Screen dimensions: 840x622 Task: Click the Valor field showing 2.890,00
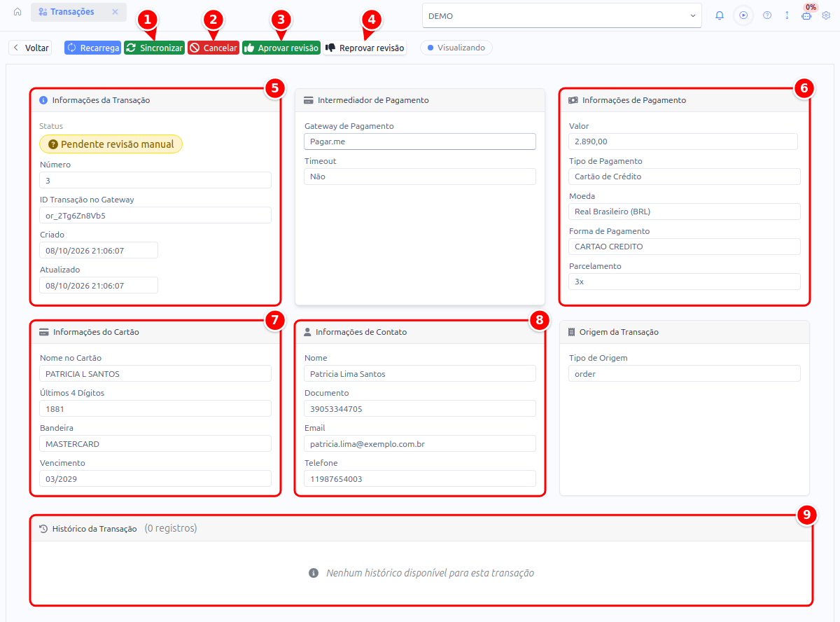[x=683, y=141]
